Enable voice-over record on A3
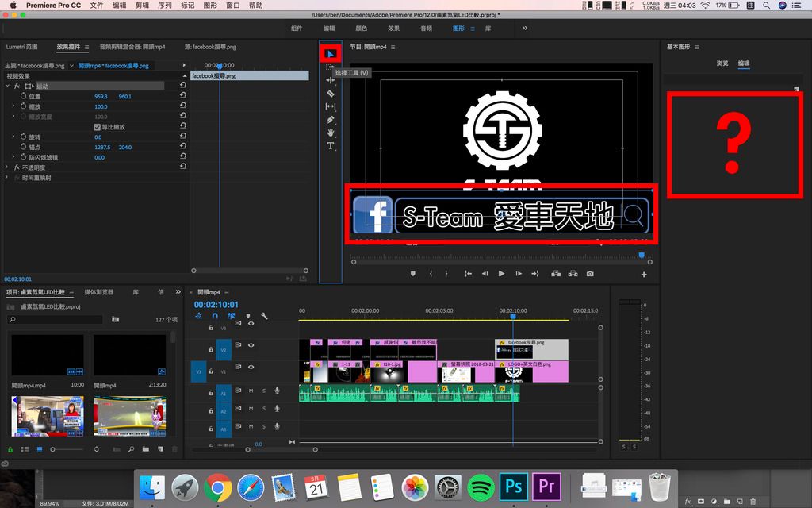The height and width of the screenshot is (508, 812). click(277, 426)
